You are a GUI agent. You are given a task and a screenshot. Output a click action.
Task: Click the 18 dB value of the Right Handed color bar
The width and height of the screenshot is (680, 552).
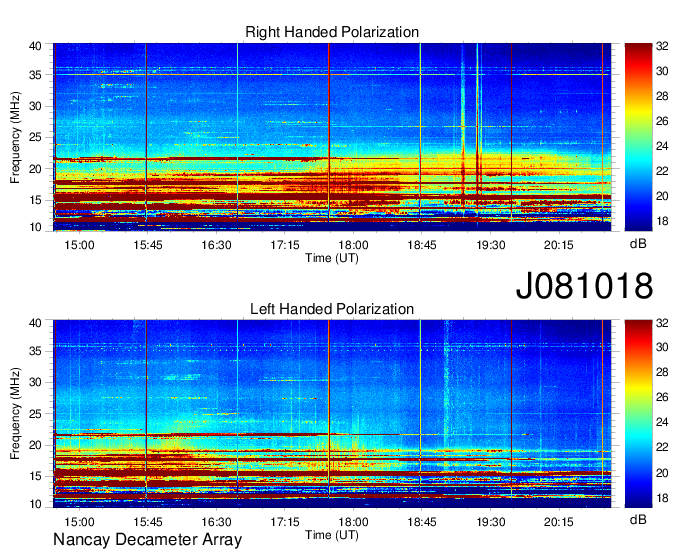(x=662, y=221)
